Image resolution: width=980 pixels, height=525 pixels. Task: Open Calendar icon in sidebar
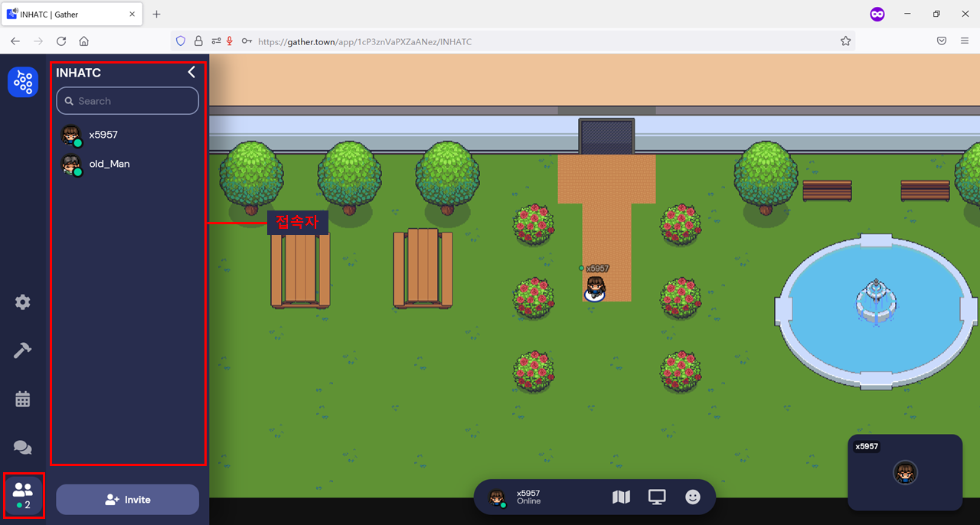tap(23, 399)
